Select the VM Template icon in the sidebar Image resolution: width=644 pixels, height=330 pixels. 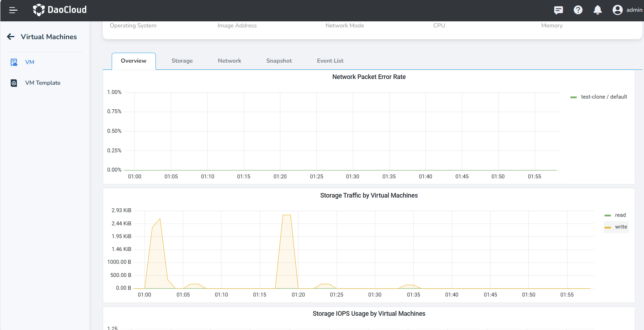14,83
